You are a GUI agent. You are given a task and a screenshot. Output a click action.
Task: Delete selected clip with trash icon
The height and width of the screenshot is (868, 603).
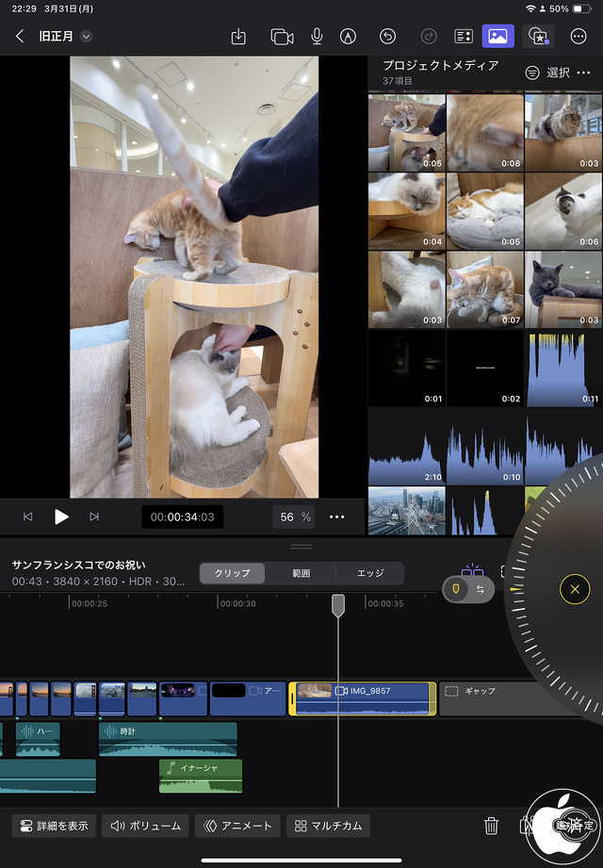(x=491, y=827)
